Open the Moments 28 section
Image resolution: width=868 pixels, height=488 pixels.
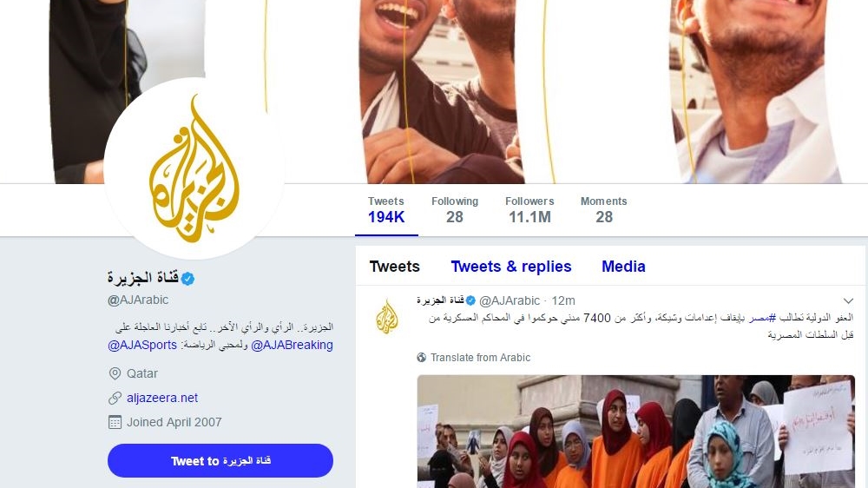coord(603,210)
